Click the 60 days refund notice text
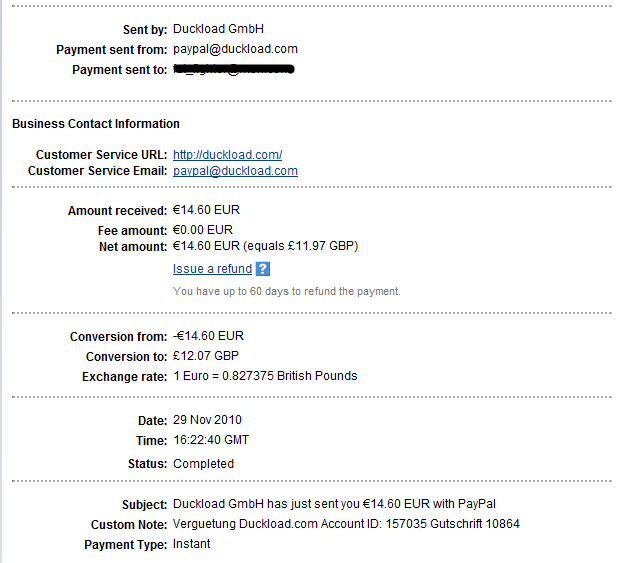Image resolution: width=629 pixels, height=563 pixels. (286, 291)
